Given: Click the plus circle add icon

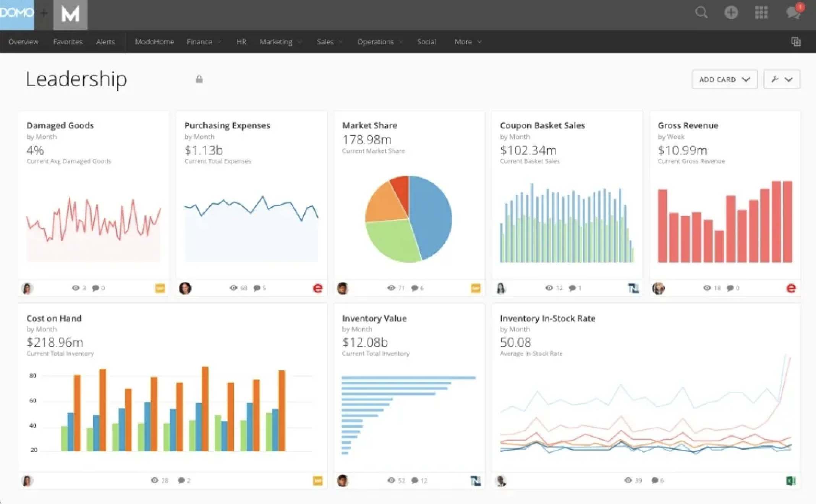Looking at the screenshot, I should (731, 13).
